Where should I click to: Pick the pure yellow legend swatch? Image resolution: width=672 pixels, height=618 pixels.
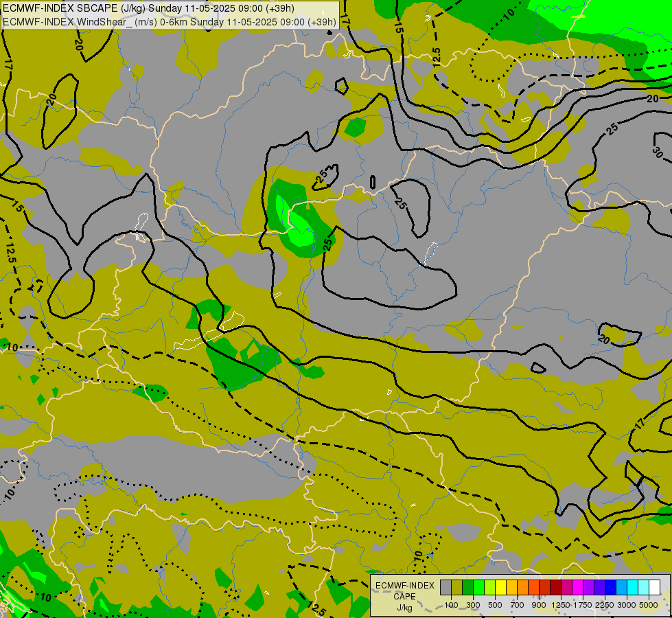coord(500,587)
